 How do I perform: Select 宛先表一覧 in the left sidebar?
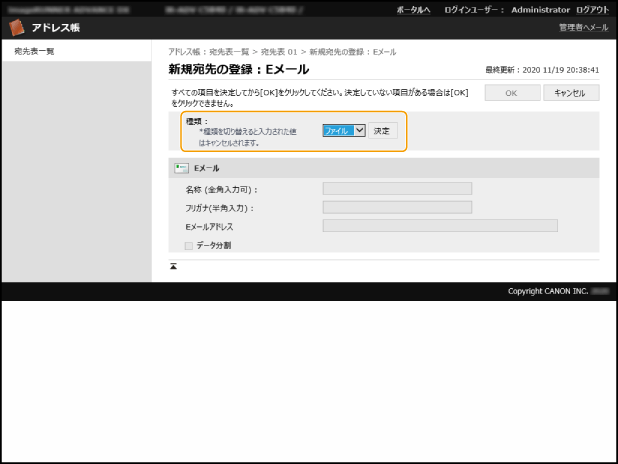[34, 50]
